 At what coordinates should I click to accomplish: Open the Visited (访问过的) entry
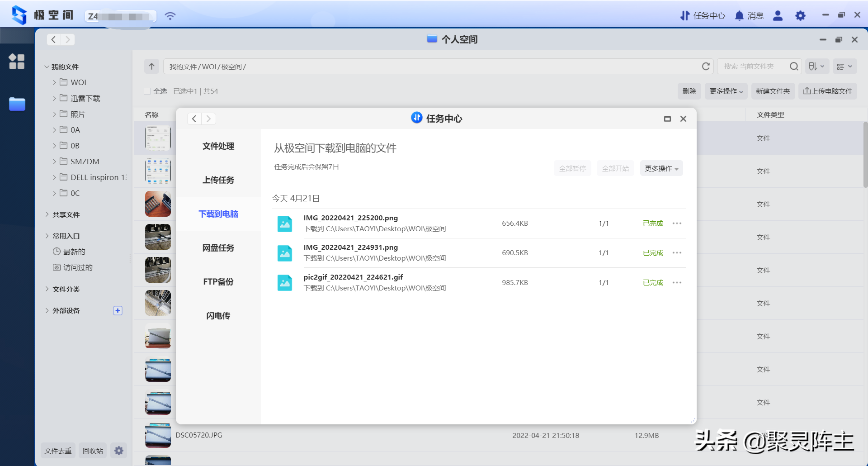pyautogui.click(x=72, y=267)
